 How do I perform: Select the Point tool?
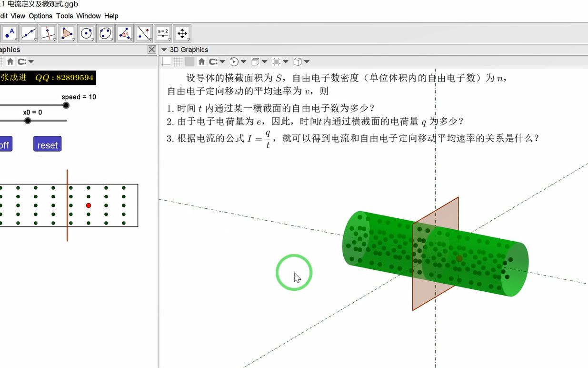10,33
